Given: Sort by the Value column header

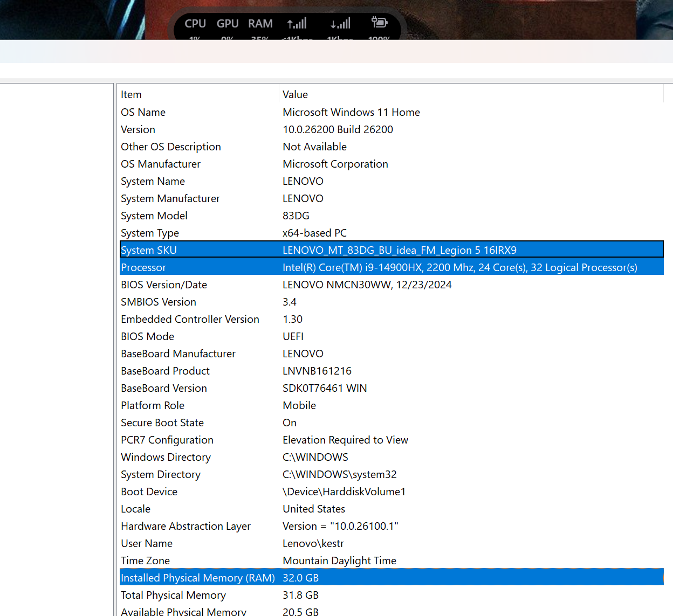Looking at the screenshot, I should 471,94.
